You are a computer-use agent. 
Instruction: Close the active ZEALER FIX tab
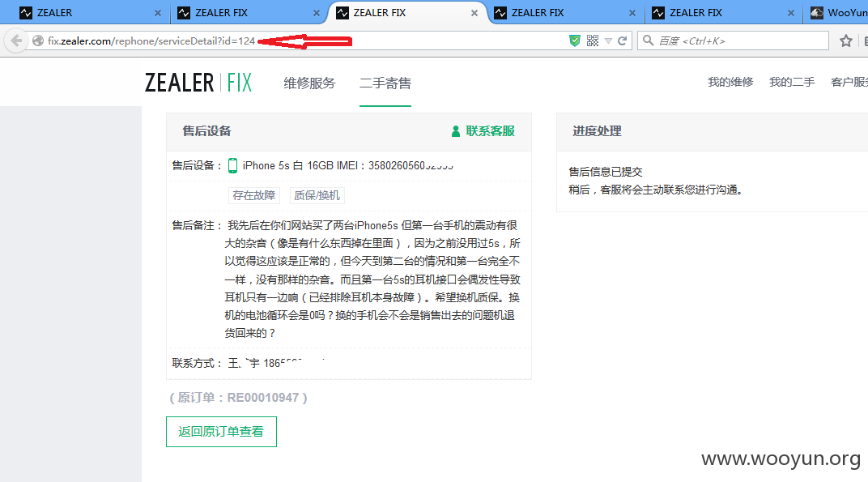(x=474, y=13)
